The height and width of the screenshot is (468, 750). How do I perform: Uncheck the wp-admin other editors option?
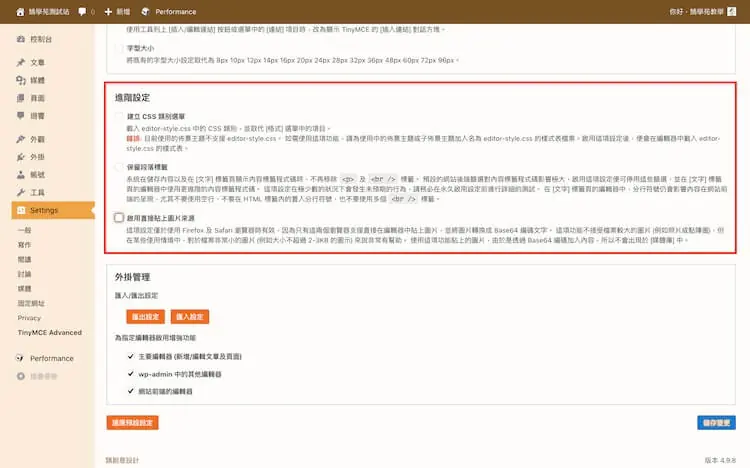click(x=131, y=374)
